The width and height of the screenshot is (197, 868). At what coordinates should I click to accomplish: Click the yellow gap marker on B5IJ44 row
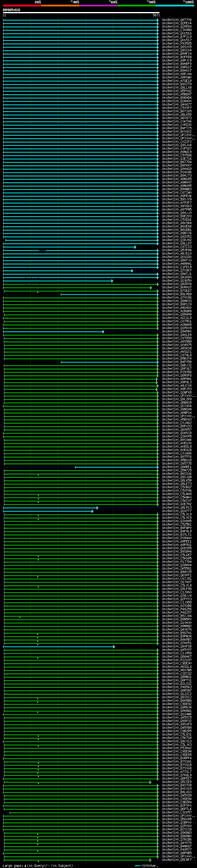[x=19, y=617]
